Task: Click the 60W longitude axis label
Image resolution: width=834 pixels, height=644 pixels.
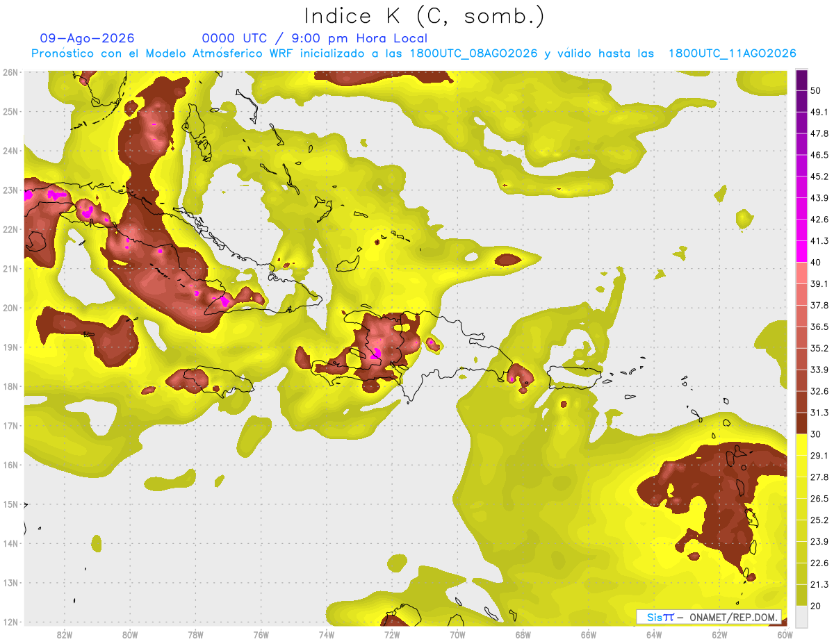Action: click(x=785, y=634)
